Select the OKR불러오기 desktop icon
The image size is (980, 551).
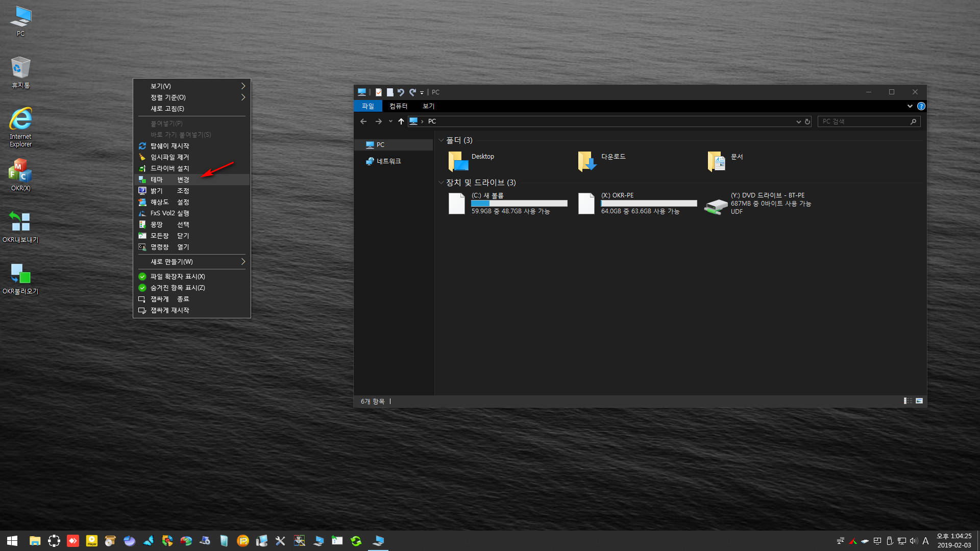click(x=20, y=279)
